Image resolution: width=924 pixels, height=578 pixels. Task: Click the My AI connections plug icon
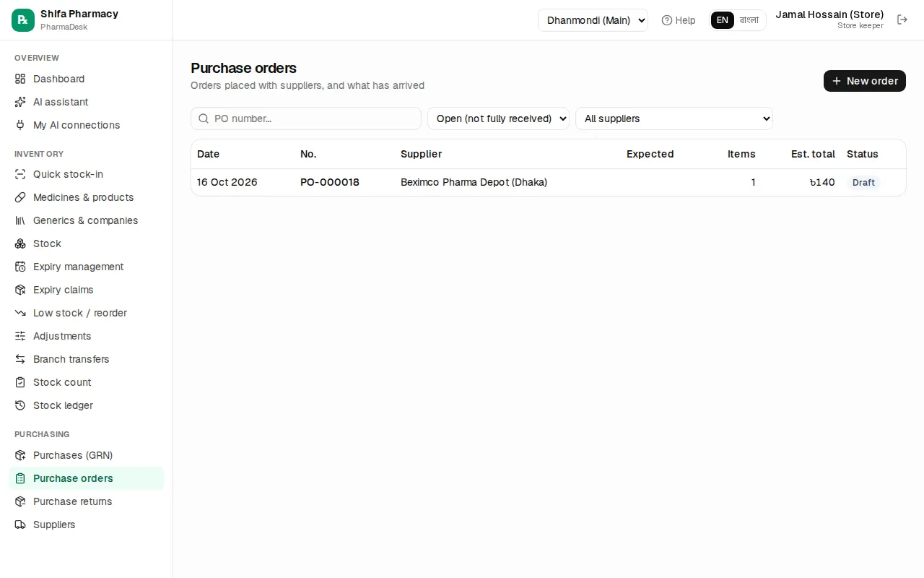pyautogui.click(x=20, y=125)
